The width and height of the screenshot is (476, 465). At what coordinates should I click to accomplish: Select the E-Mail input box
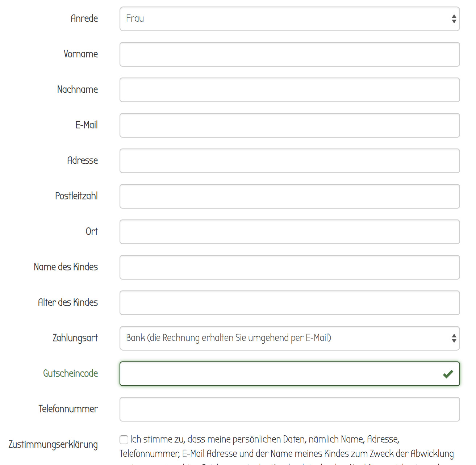click(x=289, y=125)
